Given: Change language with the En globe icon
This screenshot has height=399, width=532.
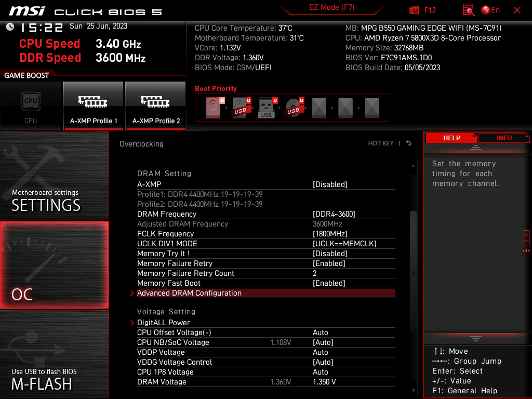Looking at the screenshot, I should point(490,10).
